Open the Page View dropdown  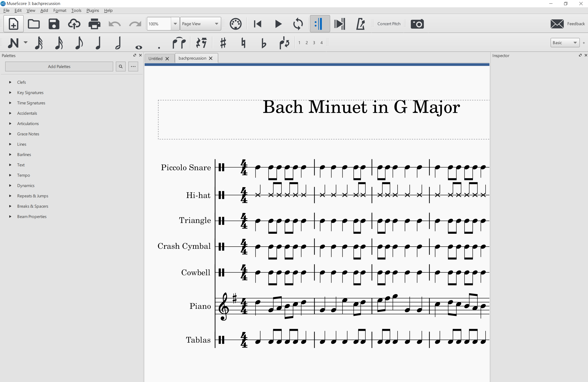(200, 24)
